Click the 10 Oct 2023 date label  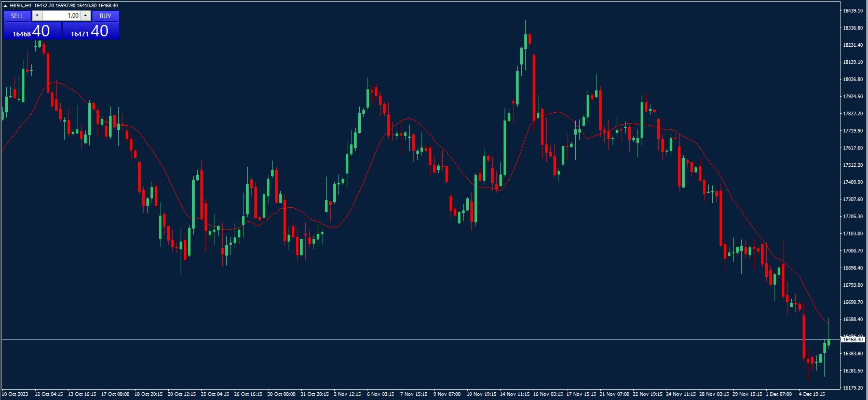[15, 394]
